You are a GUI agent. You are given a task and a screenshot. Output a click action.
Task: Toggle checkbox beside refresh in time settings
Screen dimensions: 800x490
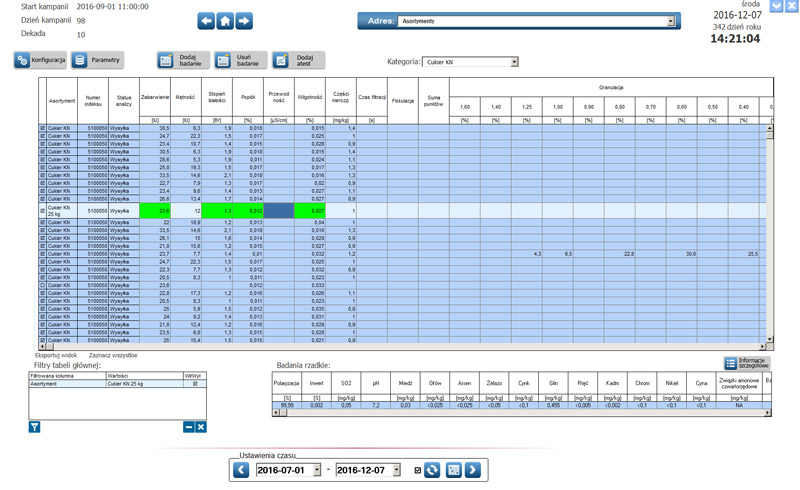[x=417, y=470]
